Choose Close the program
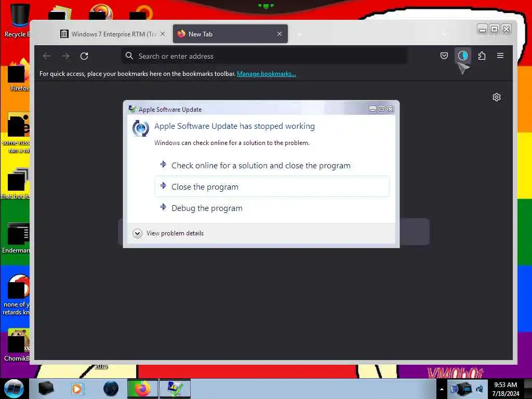Image resolution: width=532 pixels, height=399 pixels. [x=272, y=187]
